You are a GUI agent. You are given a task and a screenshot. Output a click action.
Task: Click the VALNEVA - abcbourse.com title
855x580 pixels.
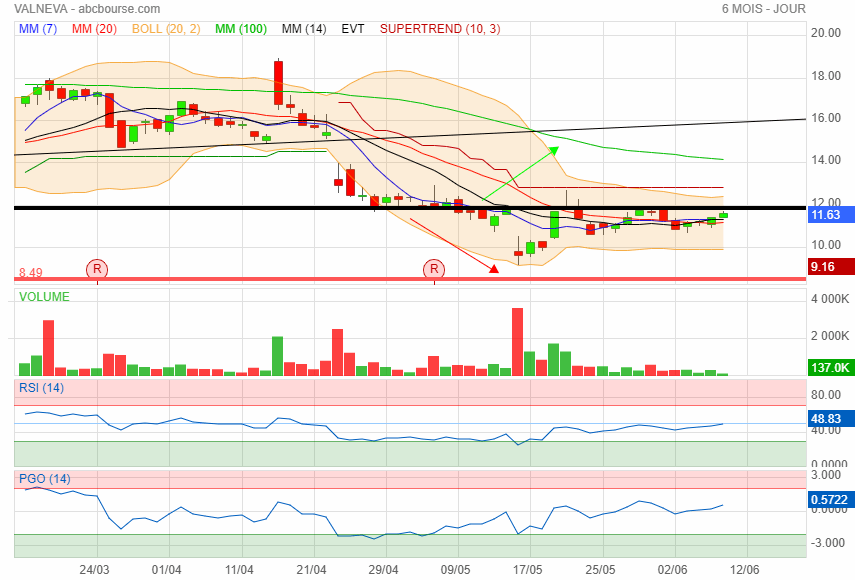click(87, 9)
